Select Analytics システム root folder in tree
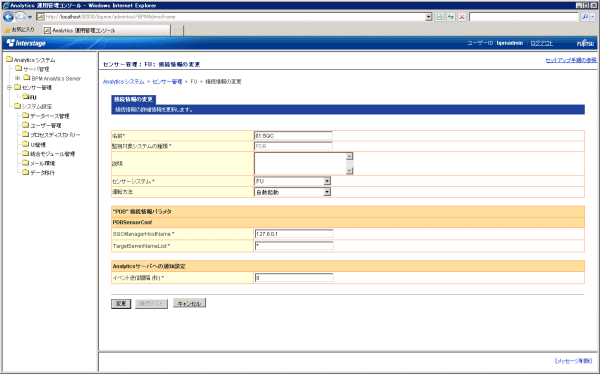This screenshot has height=374, width=600. click(34, 60)
